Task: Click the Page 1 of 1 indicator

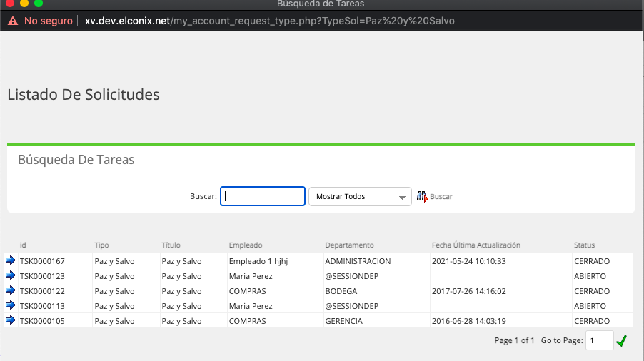Action: click(514, 340)
